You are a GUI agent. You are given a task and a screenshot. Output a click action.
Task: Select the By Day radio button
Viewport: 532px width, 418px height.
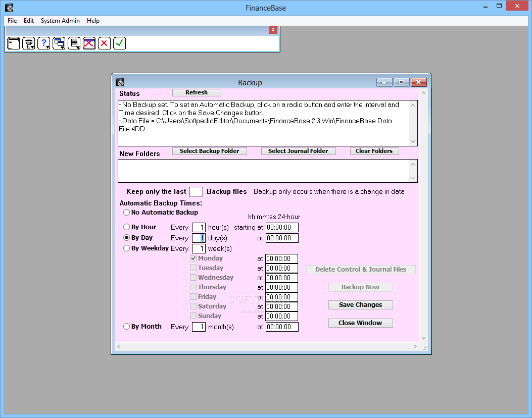point(126,238)
